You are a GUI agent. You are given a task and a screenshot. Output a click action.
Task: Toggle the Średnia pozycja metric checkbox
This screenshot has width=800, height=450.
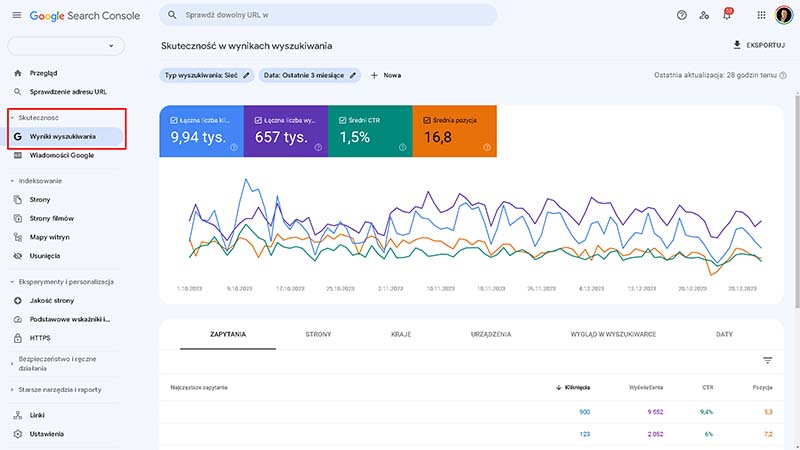click(427, 121)
